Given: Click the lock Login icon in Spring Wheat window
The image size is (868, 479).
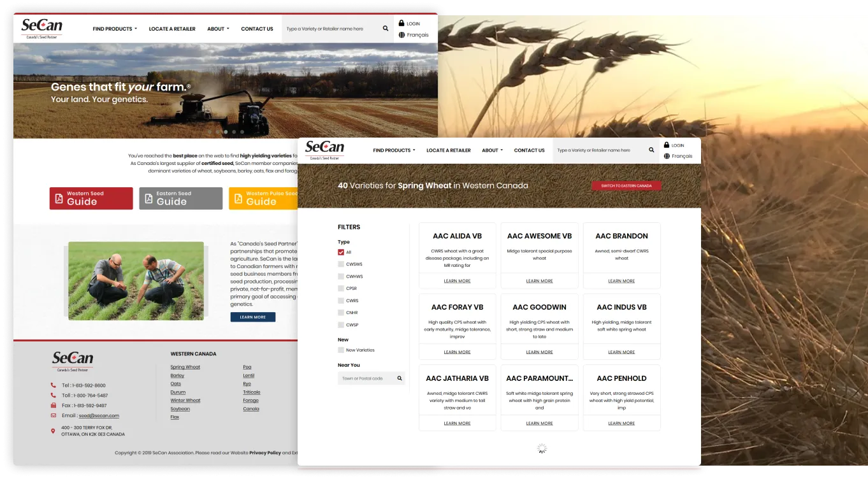Looking at the screenshot, I should click(x=667, y=145).
